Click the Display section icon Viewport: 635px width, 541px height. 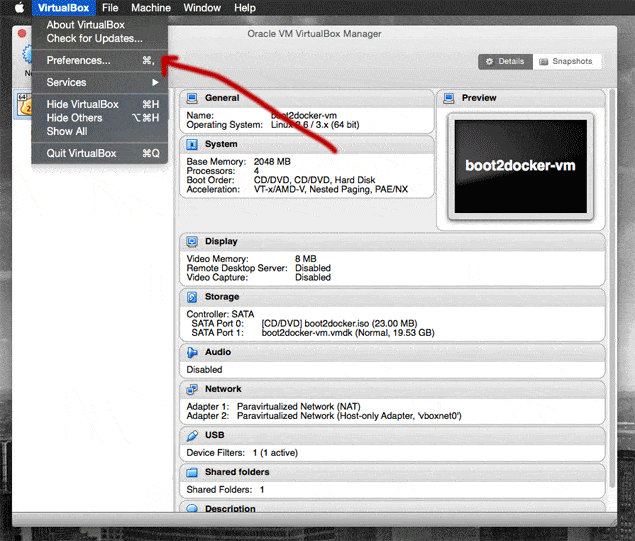[192, 241]
